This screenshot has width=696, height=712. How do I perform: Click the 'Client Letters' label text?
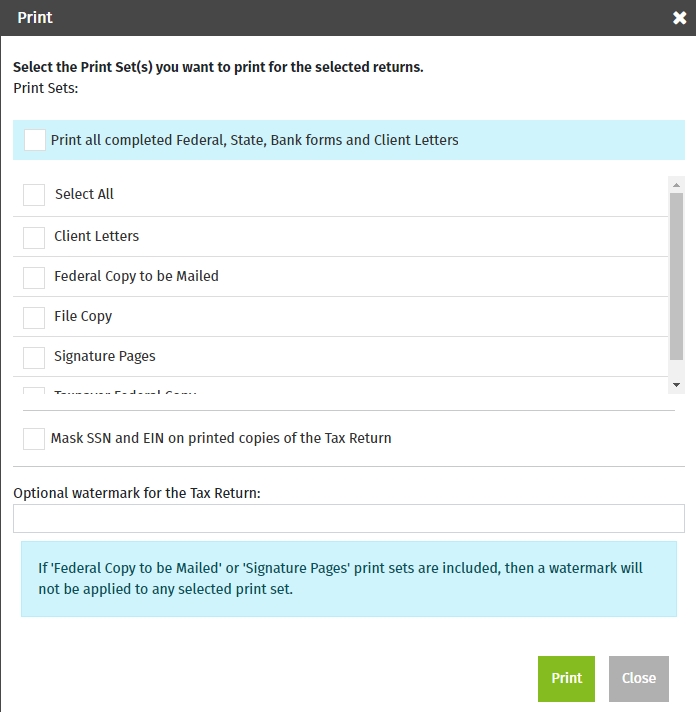(96, 237)
